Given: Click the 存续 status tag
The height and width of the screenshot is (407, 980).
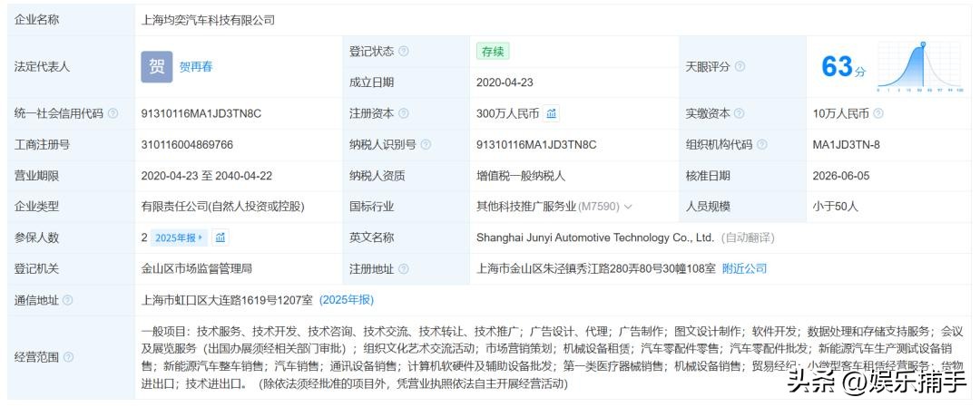Looking at the screenshot, I should tap(493, 51).
